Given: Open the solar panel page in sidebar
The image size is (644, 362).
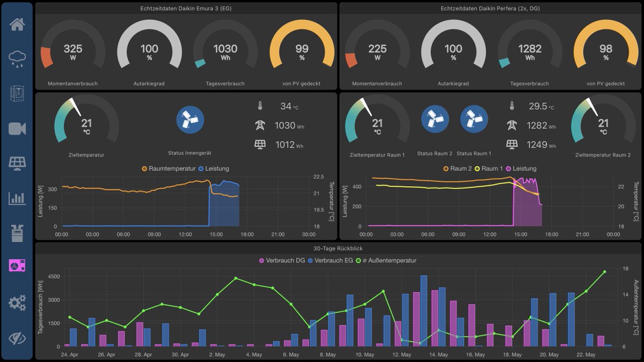Looking at the screenshot, I should [x=17, y=163].
